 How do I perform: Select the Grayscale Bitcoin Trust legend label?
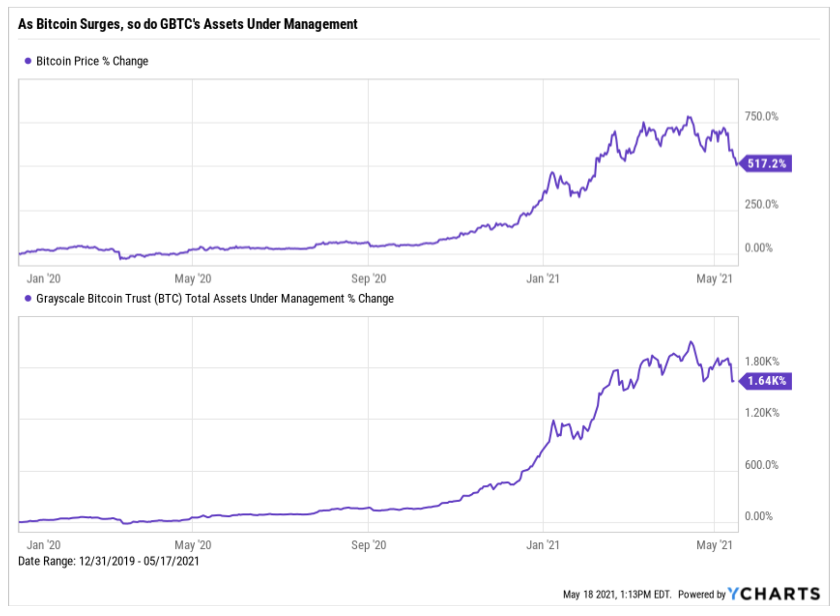pos(215,299)
